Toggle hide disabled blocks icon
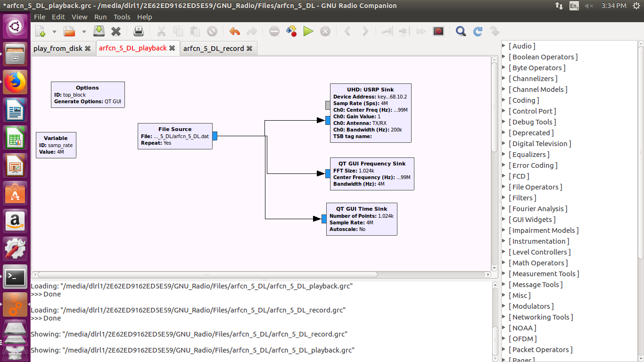Screen dimensions: 644x362 (438, 32)
